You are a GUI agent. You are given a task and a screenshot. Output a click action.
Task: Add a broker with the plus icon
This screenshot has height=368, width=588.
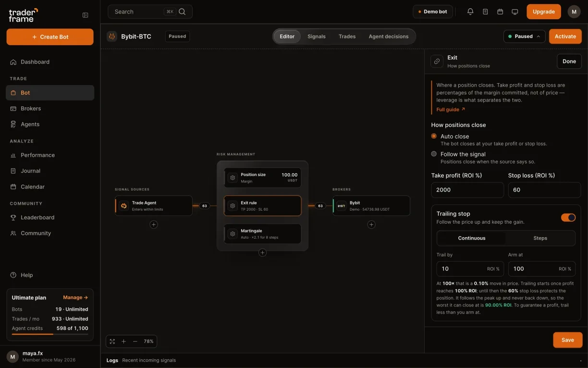pyautogui.click(x=371, y=224)
